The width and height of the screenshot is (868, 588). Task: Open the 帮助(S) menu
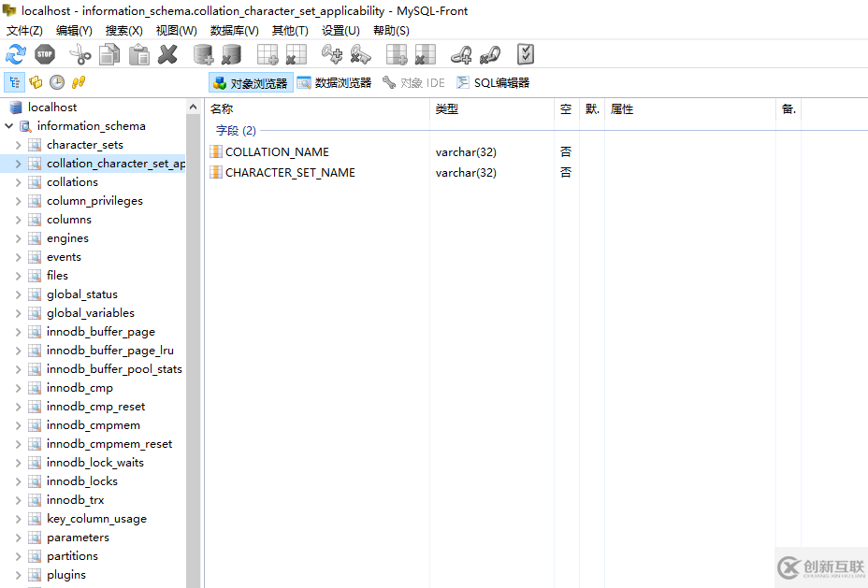(391, 31)
